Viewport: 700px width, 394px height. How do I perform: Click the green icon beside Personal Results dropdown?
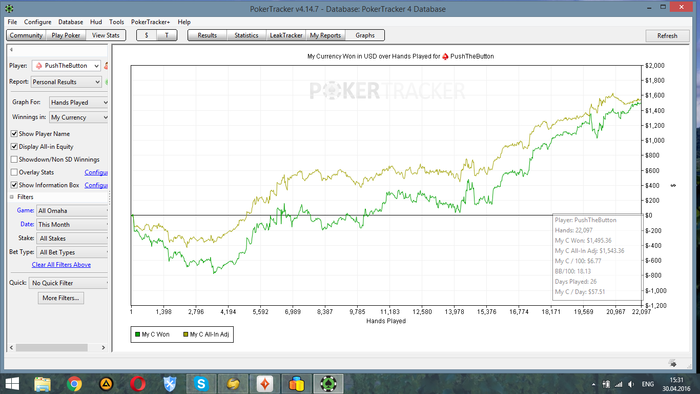pyautogui.click(x=107, y=82)
